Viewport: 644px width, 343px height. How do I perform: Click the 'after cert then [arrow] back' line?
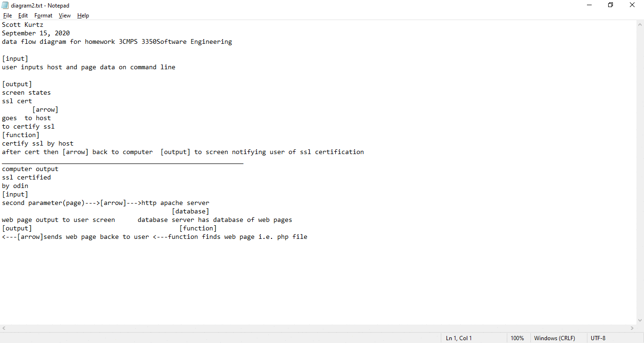tap(183, 152)
